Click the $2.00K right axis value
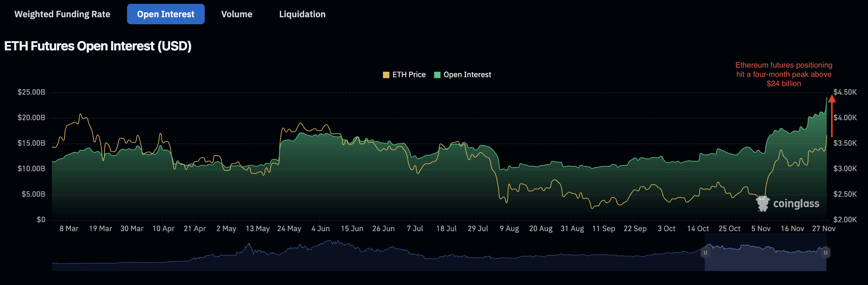Screen dimensions: 868x285 click(x=845, y=220)
